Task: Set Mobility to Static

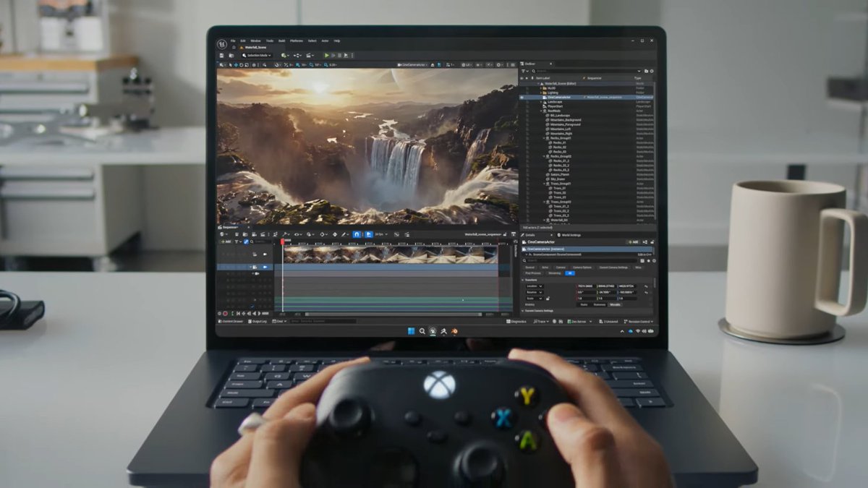Action: 584,304
